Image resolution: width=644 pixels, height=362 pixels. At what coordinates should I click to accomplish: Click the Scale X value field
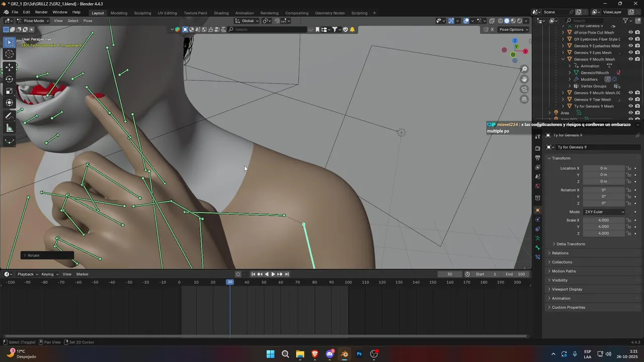(x=604, y=220)
